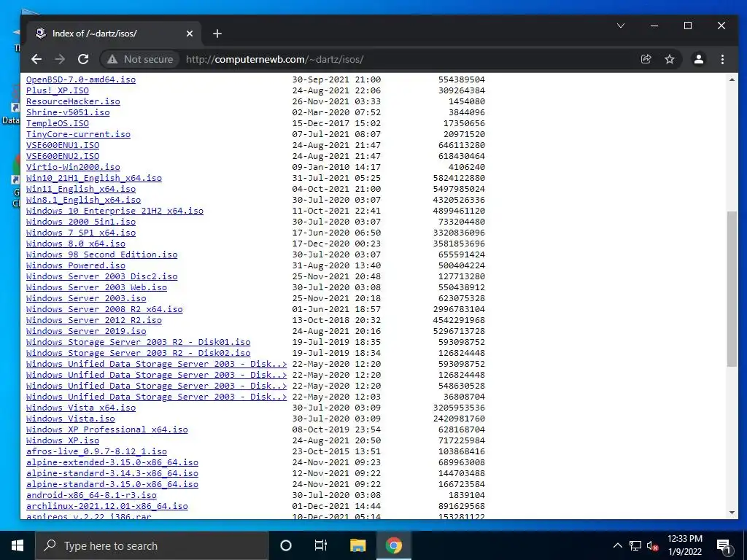Viewport: 747px width, 560px height.
Task: Open Task View on the taskbar
Action: click(321, 545)
